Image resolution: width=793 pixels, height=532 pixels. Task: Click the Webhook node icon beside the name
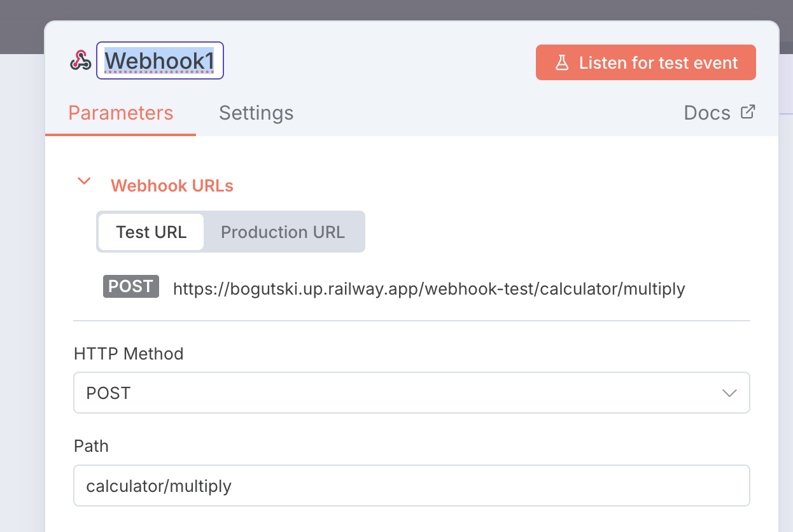80,60
